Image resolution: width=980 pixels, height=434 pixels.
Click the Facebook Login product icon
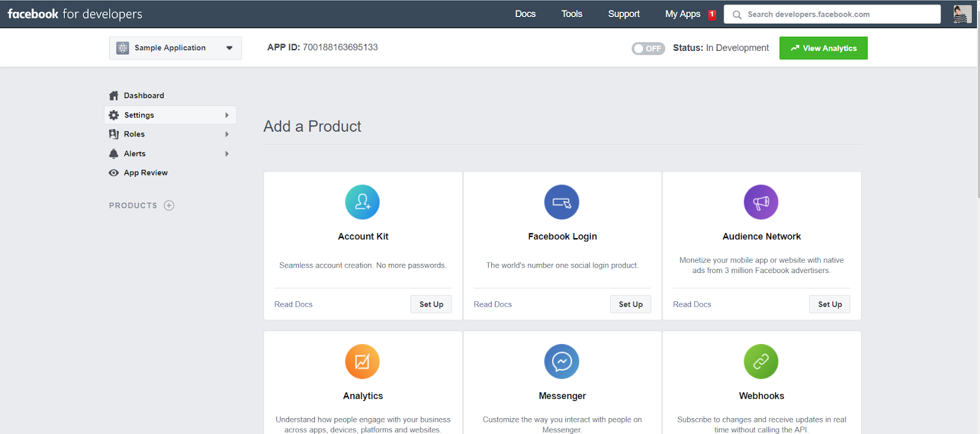(x=562, y=202)
